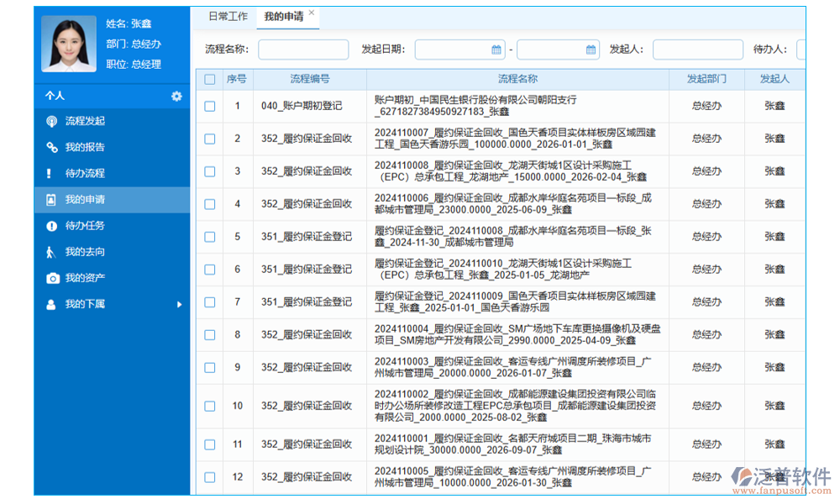
Task: Switch to the 日常工作 tab
Action: click(x=228, y=16)
